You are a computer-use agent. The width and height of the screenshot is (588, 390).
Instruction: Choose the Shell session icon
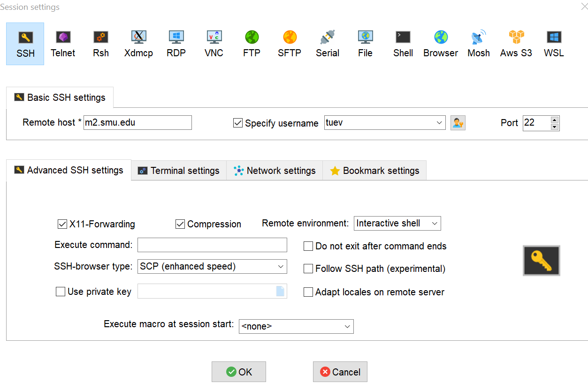(403, 44)
